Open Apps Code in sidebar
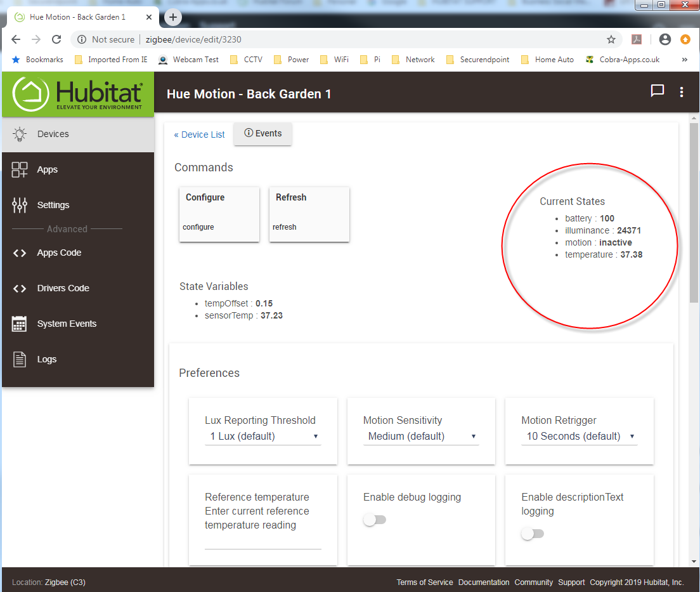The image size is (700, 592). click(x=59, y=253)
